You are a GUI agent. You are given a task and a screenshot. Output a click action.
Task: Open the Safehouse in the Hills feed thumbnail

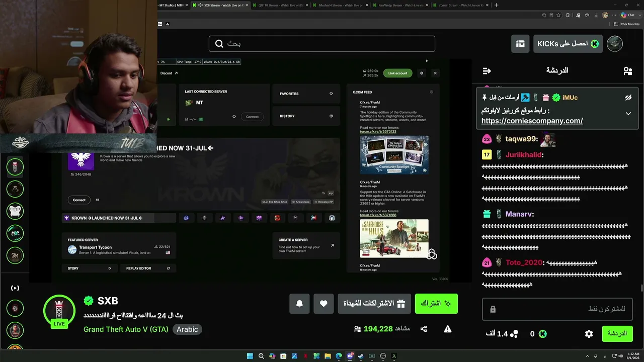tap(394, 238)
